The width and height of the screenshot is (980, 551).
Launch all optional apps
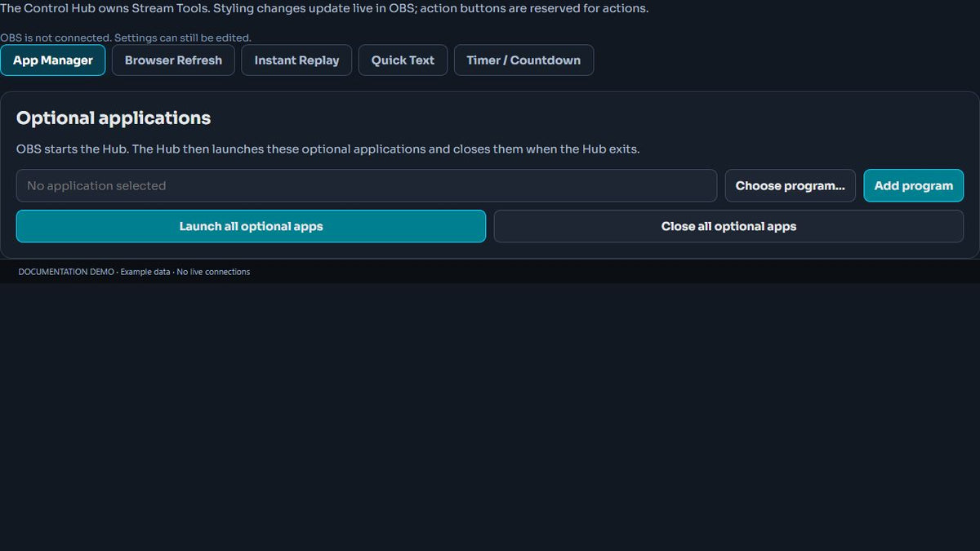click(x=251, y=226)
